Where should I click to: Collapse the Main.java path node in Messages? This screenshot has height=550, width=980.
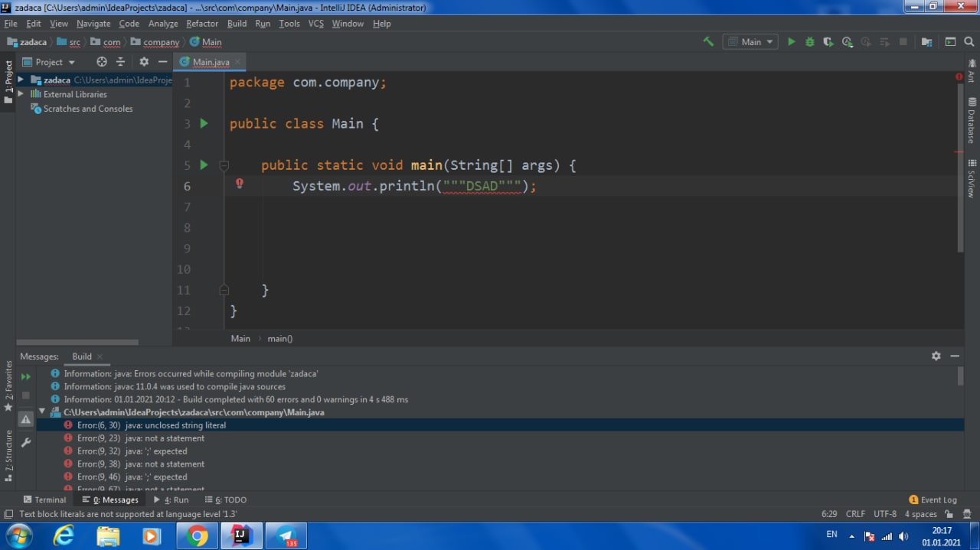coord(42,412)
